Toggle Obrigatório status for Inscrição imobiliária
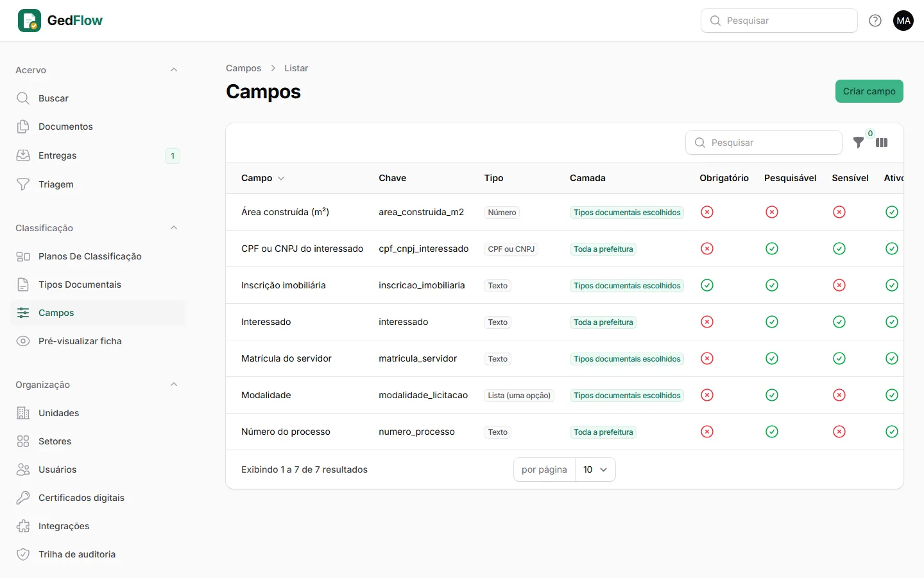Image resolution: width=924 pixels, height=578 pixels. [x=707, y=285]
